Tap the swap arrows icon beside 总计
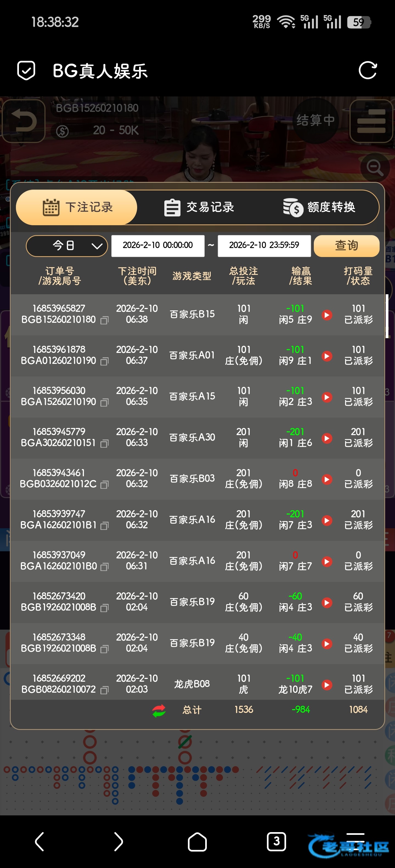Screen dimensions: 395x868 click(x=159, y=711)
